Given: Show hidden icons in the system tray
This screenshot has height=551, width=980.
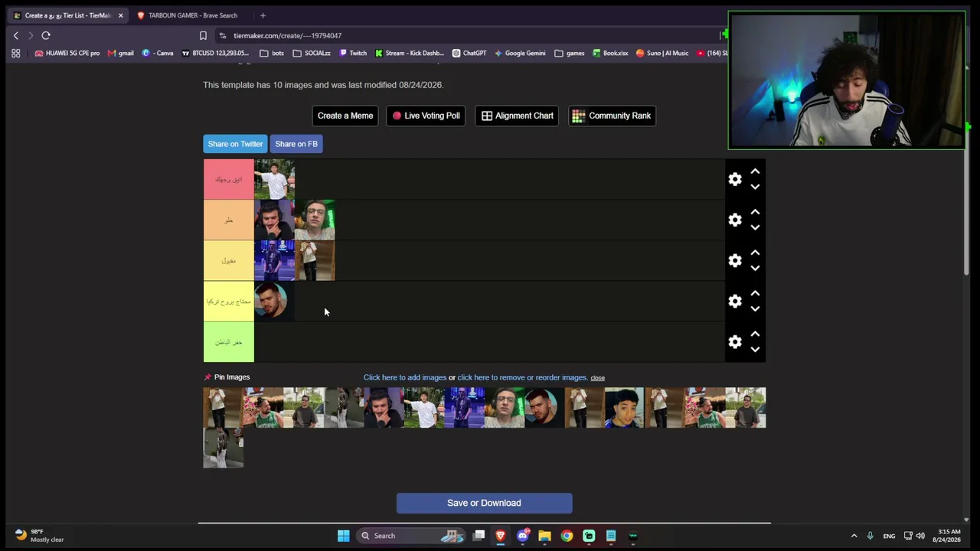Looking at the screenshot, I should pyautogui.click(x=854, y=536).
